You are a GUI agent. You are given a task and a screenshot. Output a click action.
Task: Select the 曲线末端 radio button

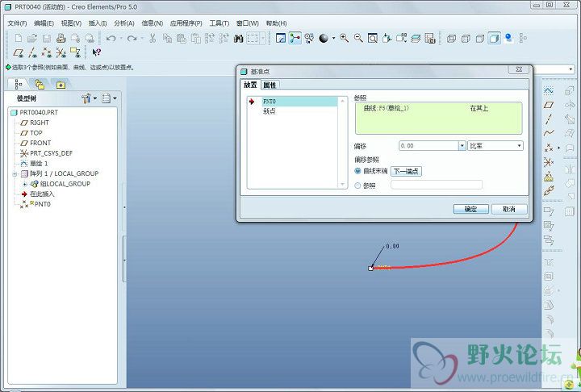coord(357,171)
